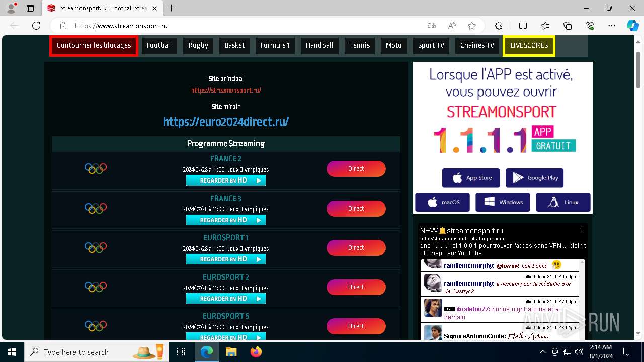The height and width of the screenshot is (362, 644).
Task: Open the euro2024direct.ru mirror link
Action: click(226, 122)
